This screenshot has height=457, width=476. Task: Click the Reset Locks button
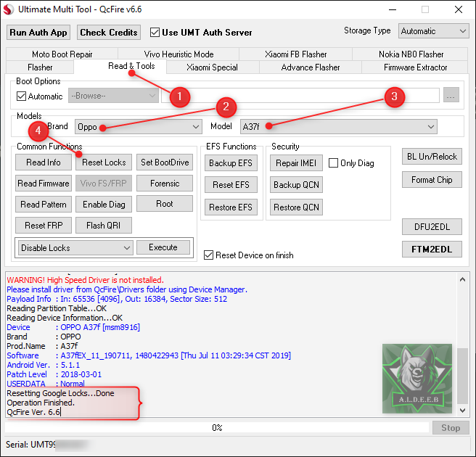[104, 162]
